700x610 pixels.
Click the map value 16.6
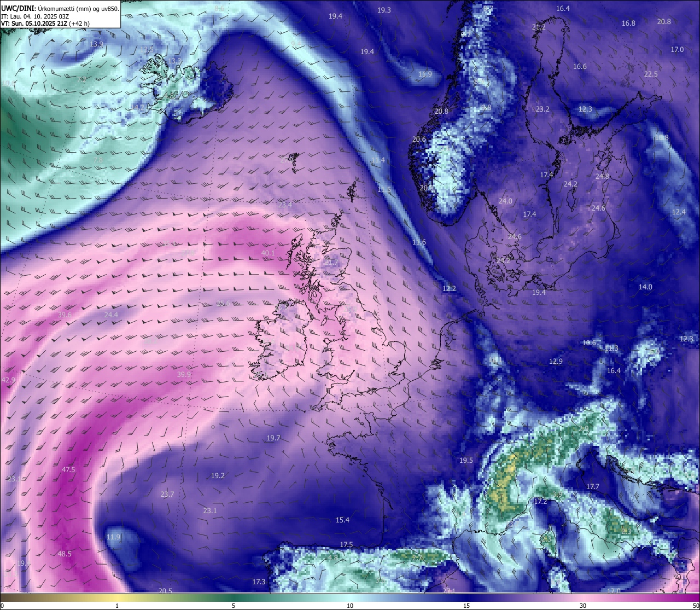click(x=580, y=66)
